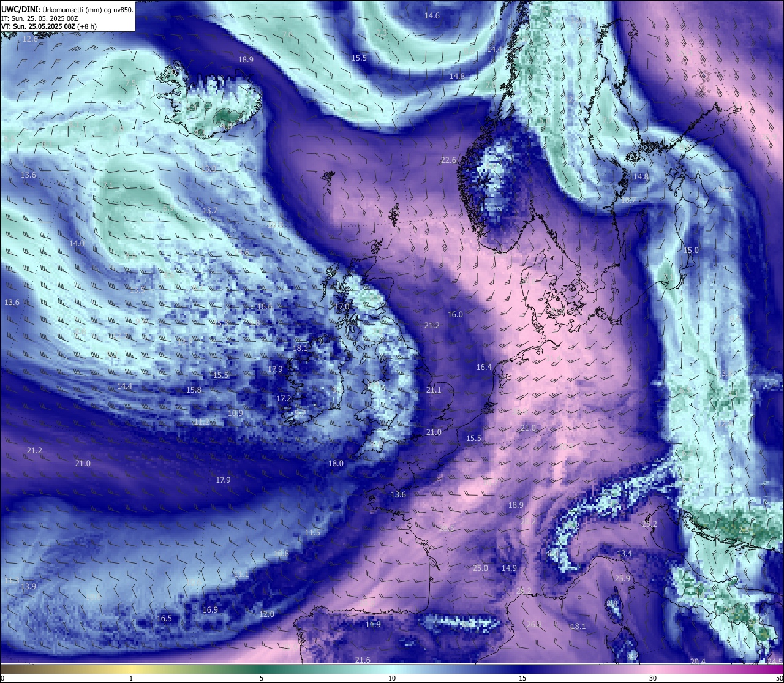Click the "30" label on the color scale

tap(653, 678)
